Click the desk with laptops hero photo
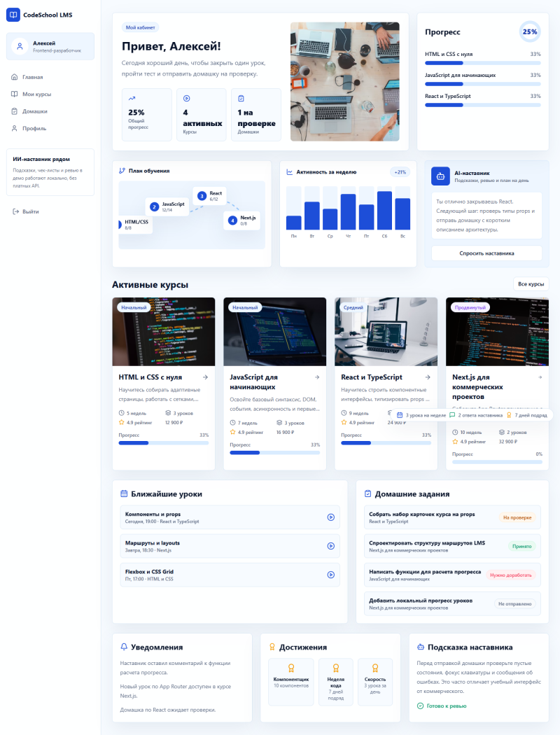560x735 pixels. pyautogui.click(x=345, y=82)
